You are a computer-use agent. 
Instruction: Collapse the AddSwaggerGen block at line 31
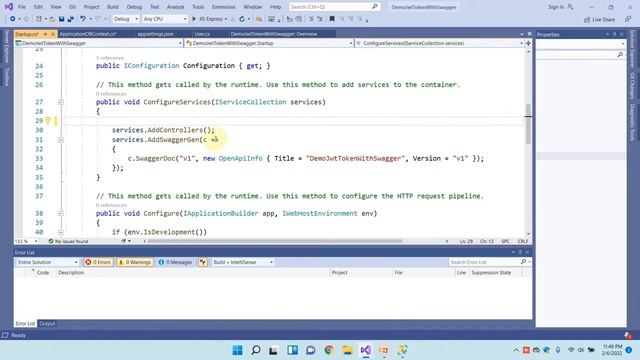click(x=61, y=140)
